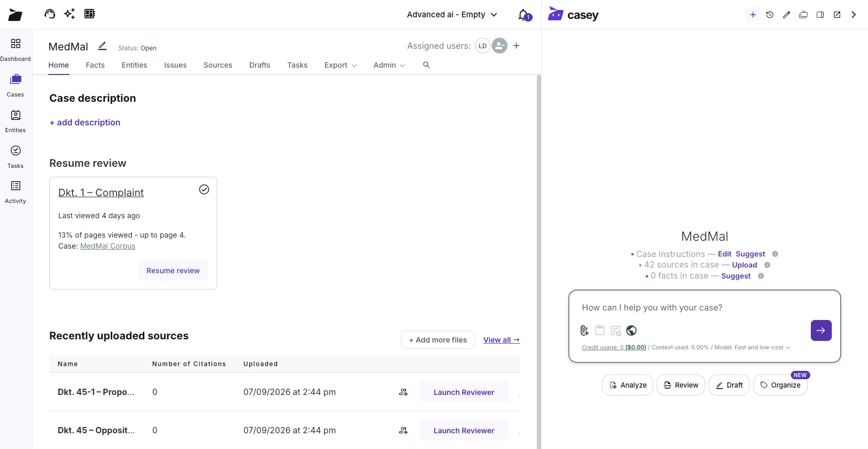Add an assigned user with plus icon
This screenshot has width=868, height=449.
click(x=516, y=46)
